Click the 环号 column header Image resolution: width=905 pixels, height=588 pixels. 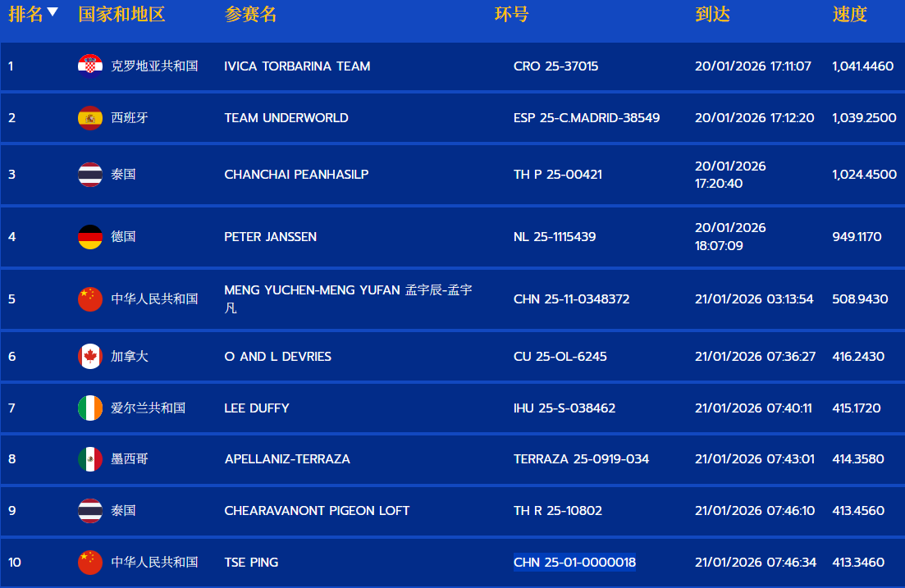[x=511, y=14]
